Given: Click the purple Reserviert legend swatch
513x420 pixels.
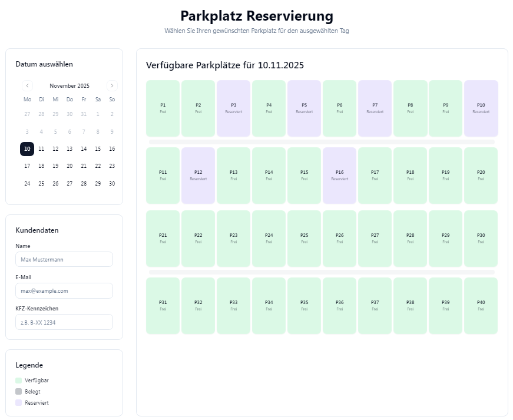Looking at the screenshot, I should [19, 403].
